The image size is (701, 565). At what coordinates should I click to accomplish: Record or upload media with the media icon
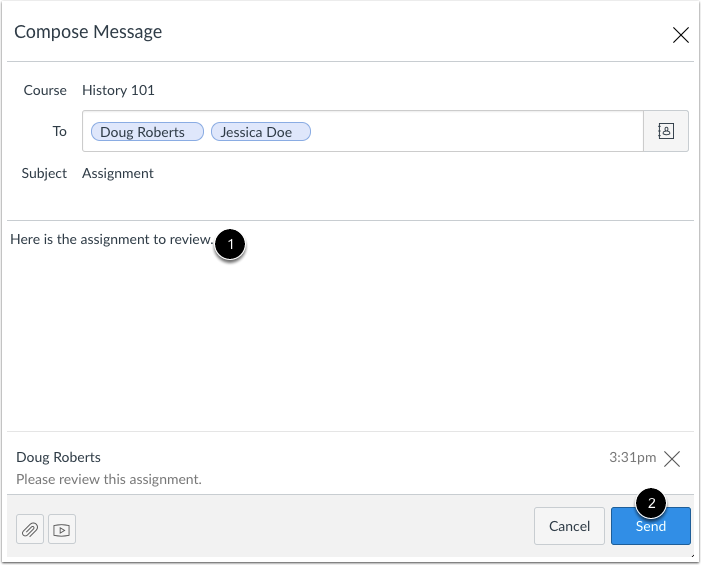pyautogui.click(x=62, y=529)
